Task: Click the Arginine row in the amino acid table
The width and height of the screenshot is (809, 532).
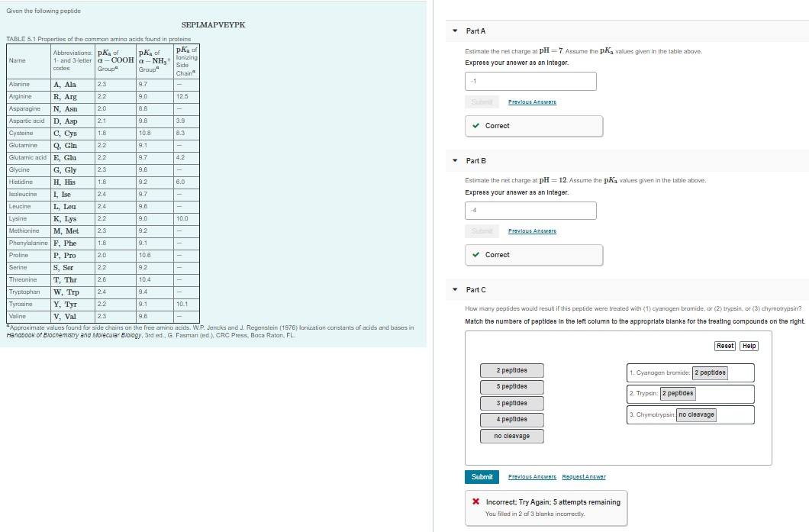Action: pos(99,97)
